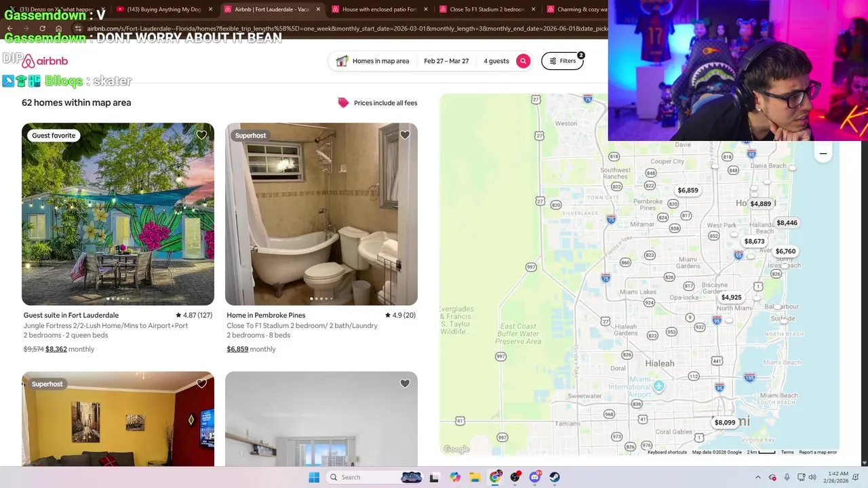868x488 pixels.
Task: Switch to the 'Buying Anything My Dog' YouTube tab
Action: coord(163,9)
